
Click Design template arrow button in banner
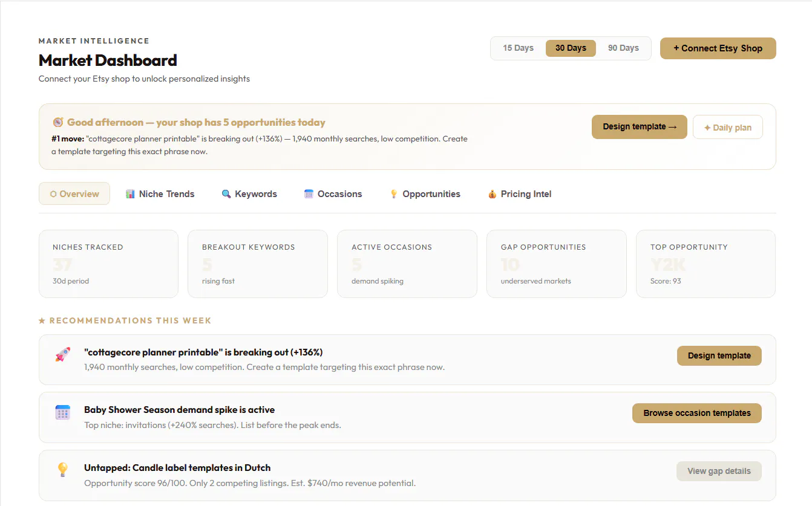click(640, 127)
